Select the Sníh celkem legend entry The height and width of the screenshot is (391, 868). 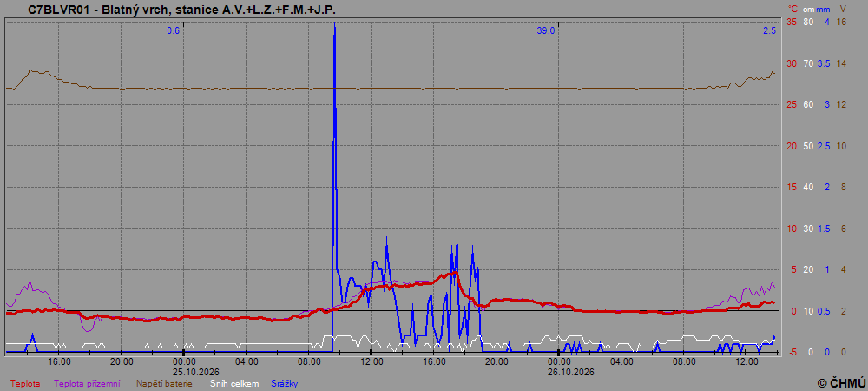[x=235, y=383]
